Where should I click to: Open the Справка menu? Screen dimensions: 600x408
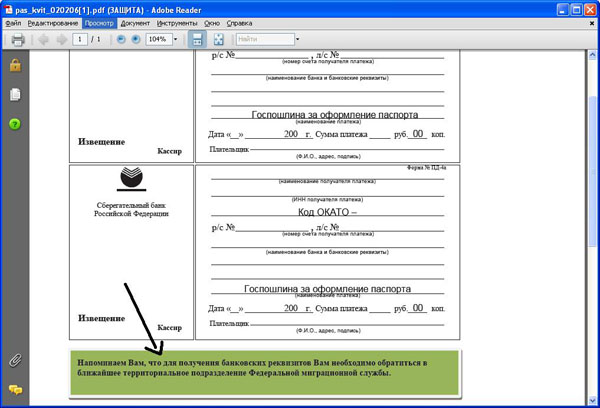pyautogui.click(x=239, y=23)
